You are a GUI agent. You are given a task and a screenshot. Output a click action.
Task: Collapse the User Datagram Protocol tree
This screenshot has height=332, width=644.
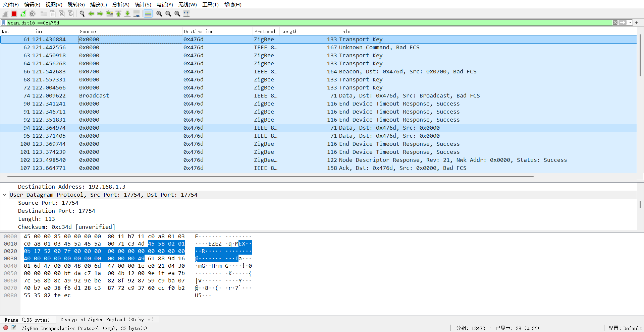[4, 195]
